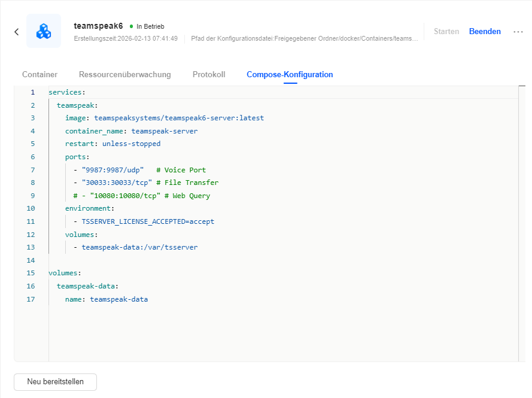Show the Protokoll tab

[209, 75]
